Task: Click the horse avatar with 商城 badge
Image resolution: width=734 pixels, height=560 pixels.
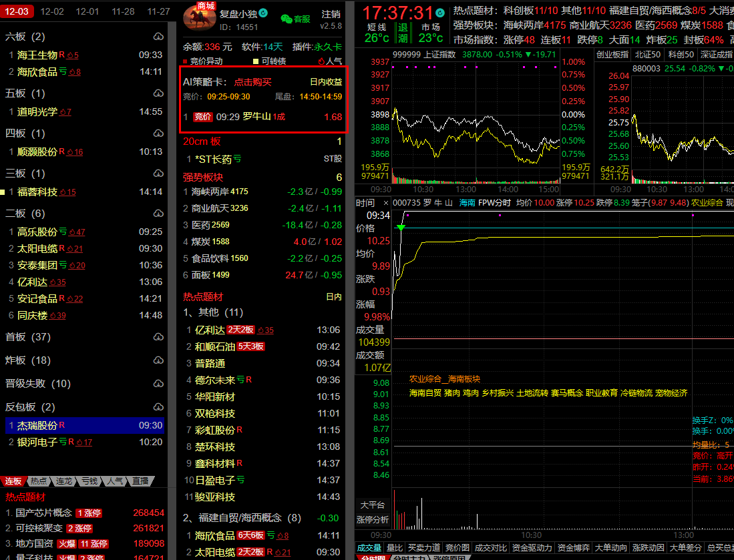Action: (199, 17)
